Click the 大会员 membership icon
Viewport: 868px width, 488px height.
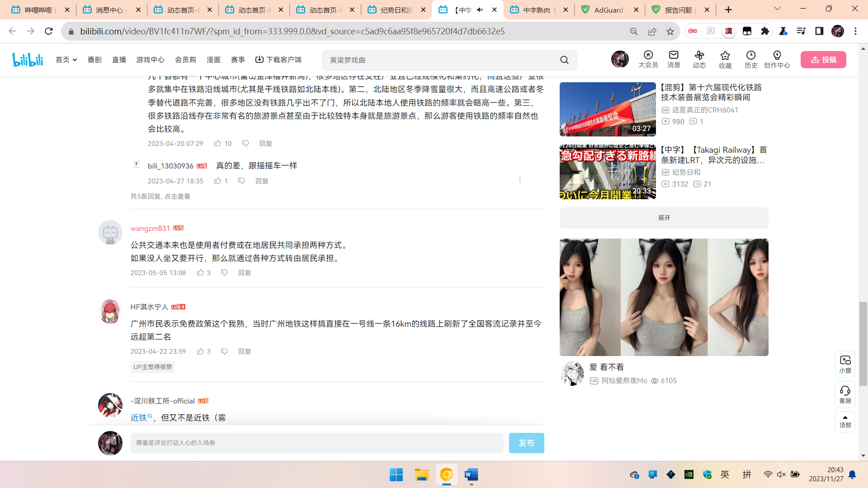tap(648, 59)
